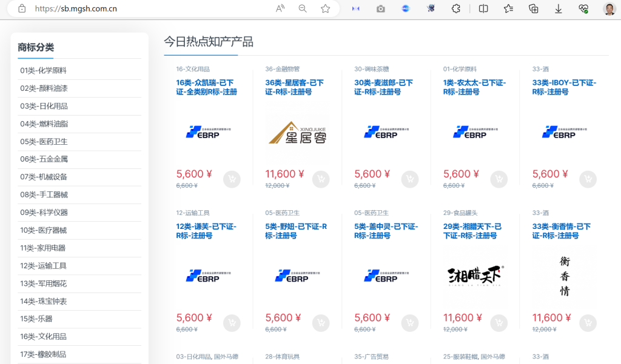Screen dimensions: 621x364
Task: Open the Favorites list icon
Action: click(509, 8)
